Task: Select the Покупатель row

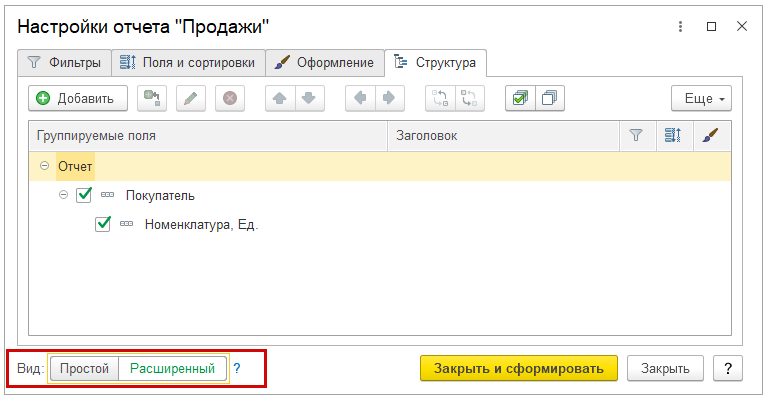Action: click(380, 195)
